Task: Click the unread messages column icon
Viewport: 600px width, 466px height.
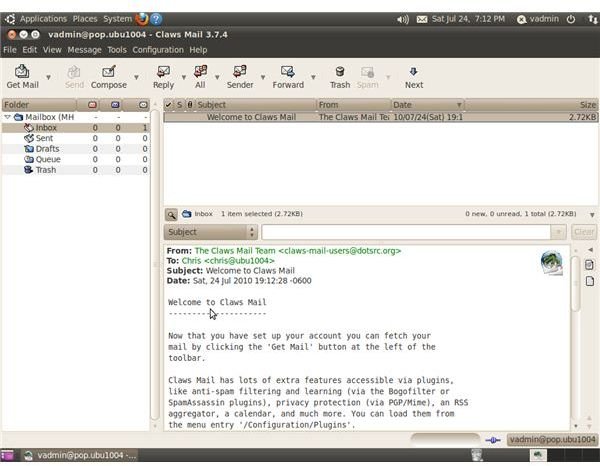Action: coord(115,105)
